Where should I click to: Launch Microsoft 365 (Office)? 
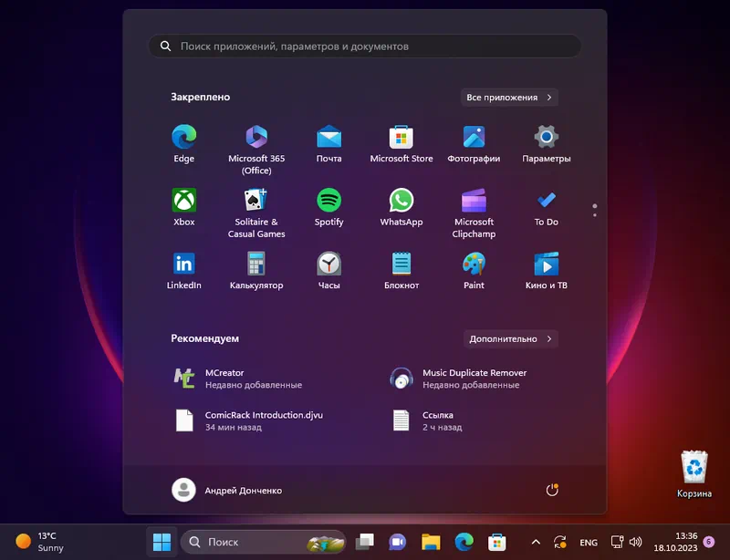[x=256, y=150]
